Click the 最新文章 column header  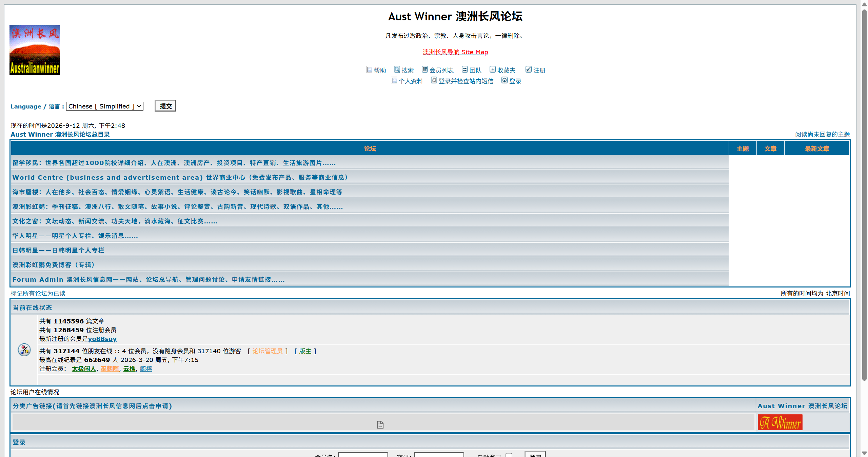pos(817,148)
